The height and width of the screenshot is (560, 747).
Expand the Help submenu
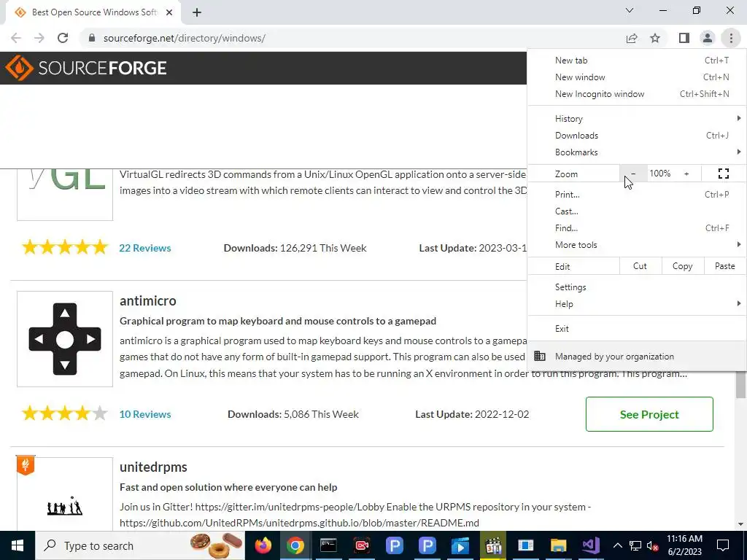[636, 304]
